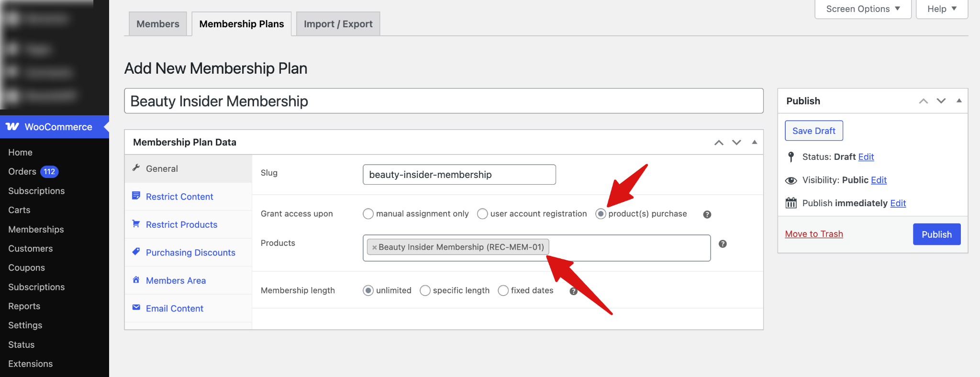Image resolution: width=980 pixels, height=377 pixels.
Task: Click the plan title input field
Action: coord(444,101)
